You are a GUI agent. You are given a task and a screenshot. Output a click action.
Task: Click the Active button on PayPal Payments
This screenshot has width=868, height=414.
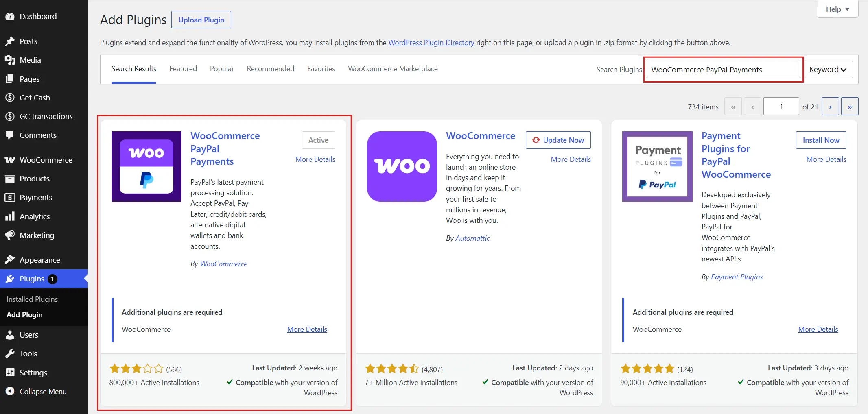tap(318, 140)
